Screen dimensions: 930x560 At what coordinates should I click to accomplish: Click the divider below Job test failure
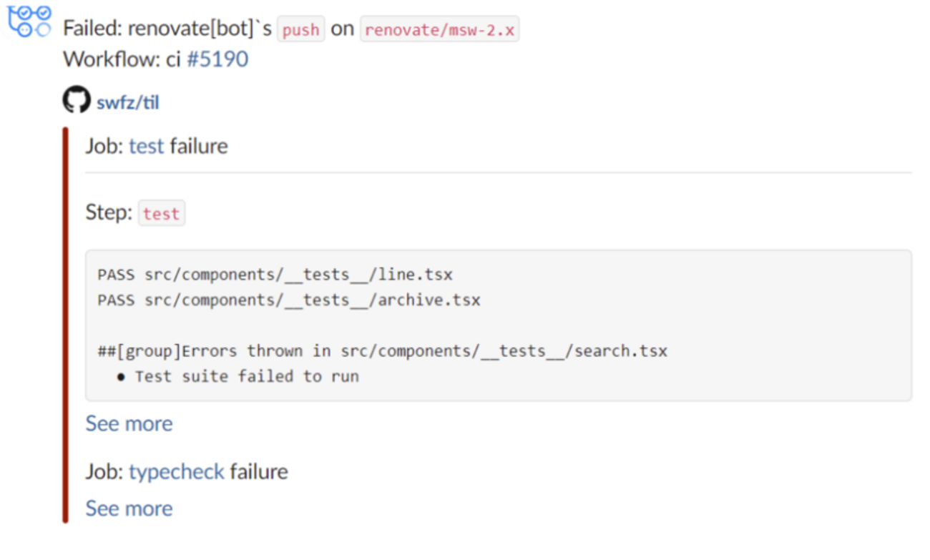point(498,172)
